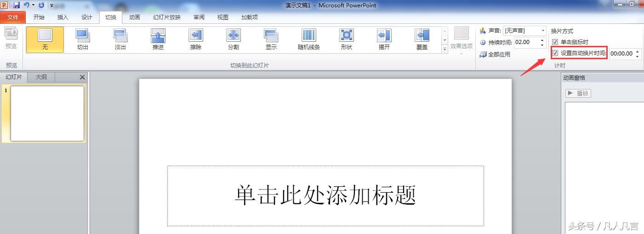This screenshot has width=644, height=234.
Task: Increase the 持续时间 duration spinner
Action: pos(543,40)
